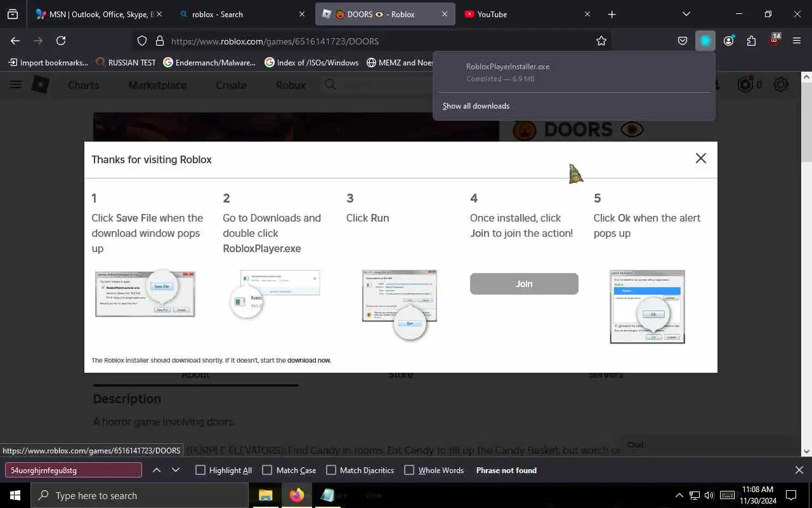Image resolution: width=812 pixels, height=508 pixels.
Task: Click the Ok alert step thumbnail
Action: tap(647, 307)
